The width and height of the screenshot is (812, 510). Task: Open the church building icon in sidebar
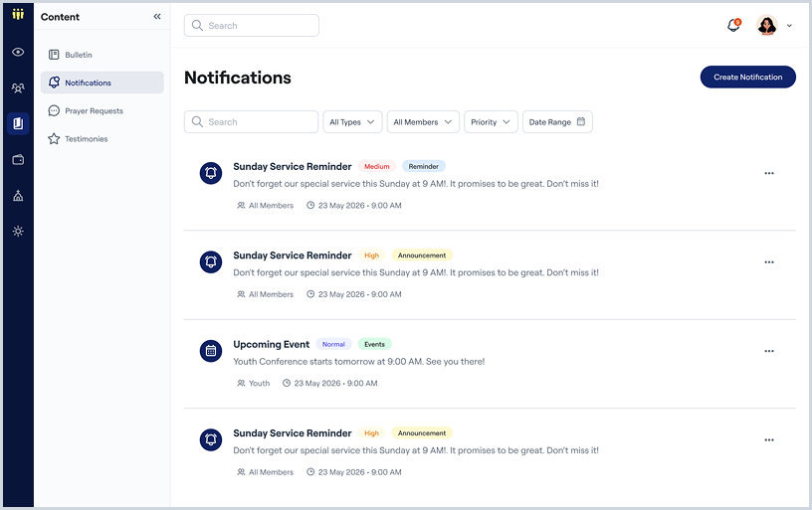point(18,196)
